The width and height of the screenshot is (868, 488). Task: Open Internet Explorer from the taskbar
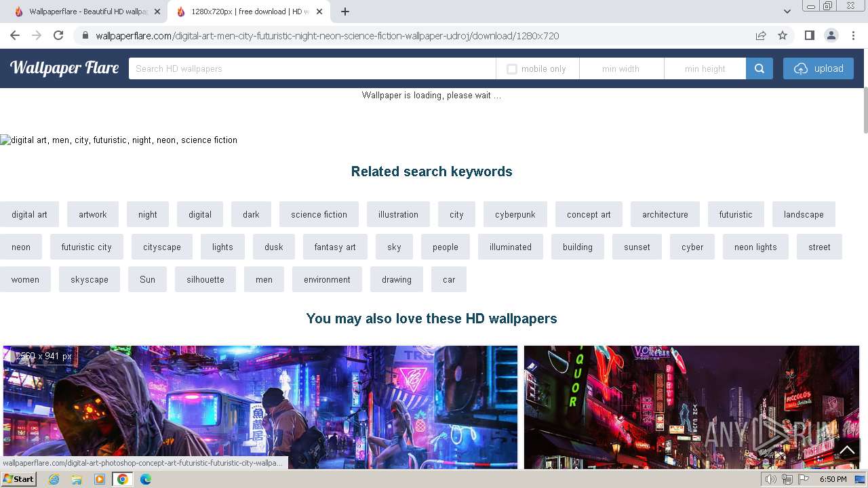(54, 479)
